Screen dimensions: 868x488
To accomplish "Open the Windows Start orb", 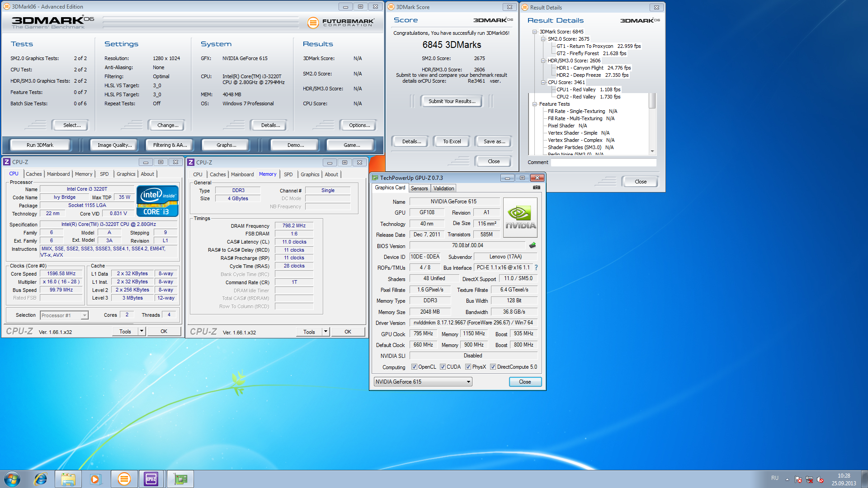I will (12, 479).
